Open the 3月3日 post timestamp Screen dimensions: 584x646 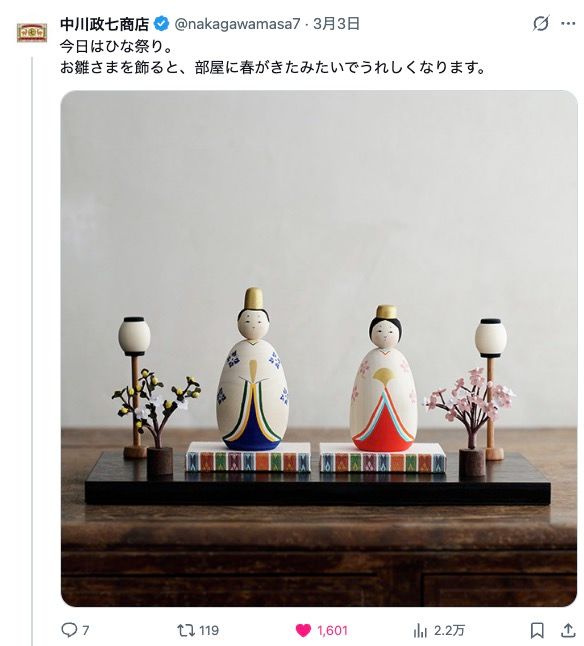click(336, 24)
